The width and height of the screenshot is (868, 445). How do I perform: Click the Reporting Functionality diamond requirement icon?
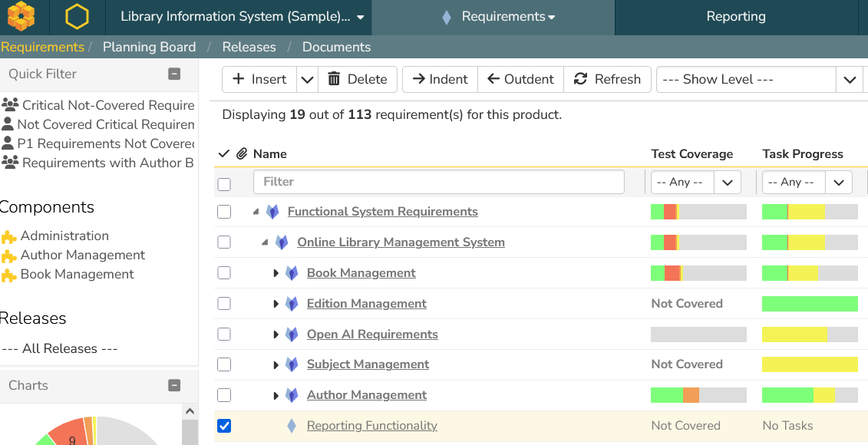tap(292, 426)
